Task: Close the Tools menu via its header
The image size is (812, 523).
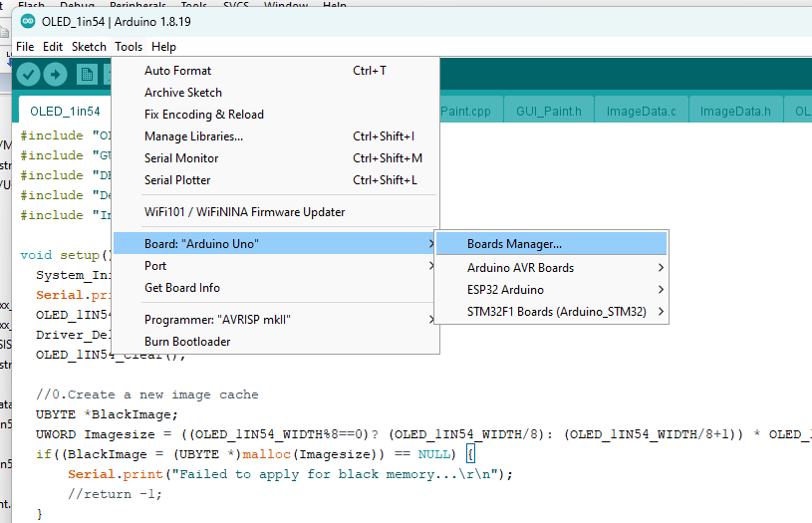Action: coord(129,47)
